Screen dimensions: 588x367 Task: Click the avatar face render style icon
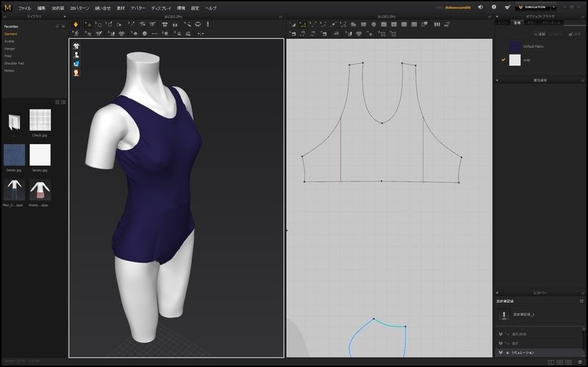click(x=76, y=73)
